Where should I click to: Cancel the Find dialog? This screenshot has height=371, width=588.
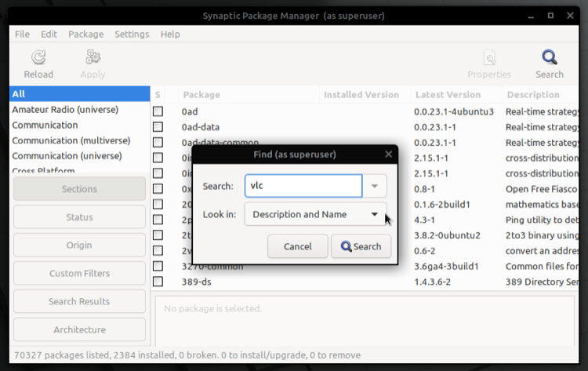click(x=298, y=246)
